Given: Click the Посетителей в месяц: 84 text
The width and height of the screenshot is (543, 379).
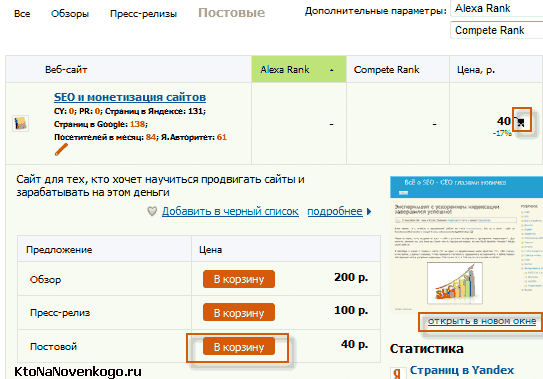Looking at the screenshot, I should pyautogui.click(x=105, y=137).
